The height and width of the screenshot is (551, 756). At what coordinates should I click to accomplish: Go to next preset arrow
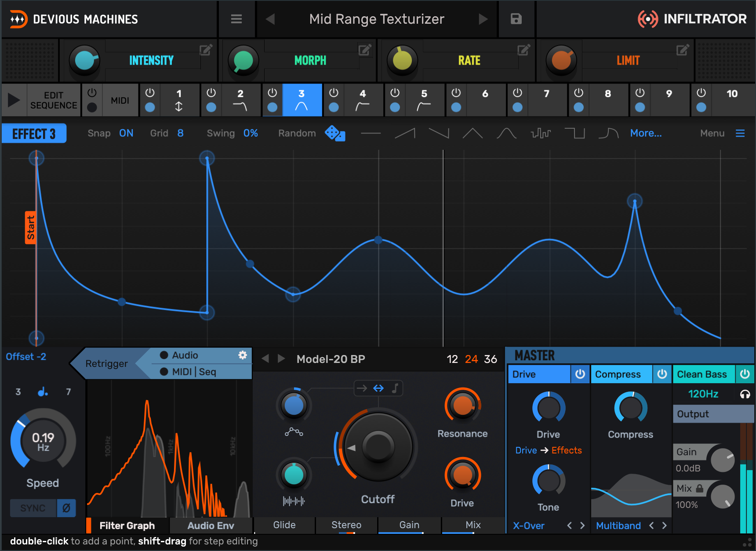point(483,19)
